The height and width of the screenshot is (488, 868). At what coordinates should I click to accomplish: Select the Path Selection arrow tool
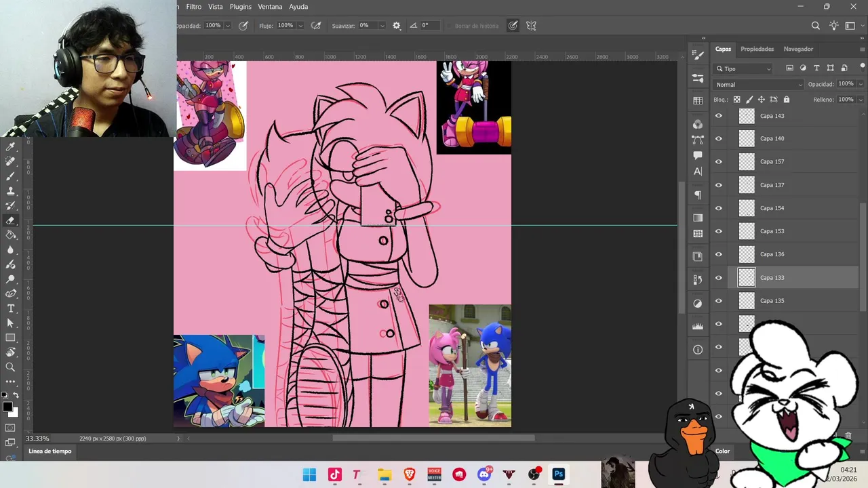tap(11, 323)
